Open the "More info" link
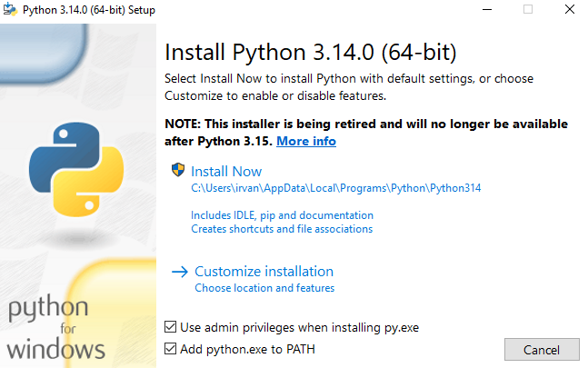 tap(306, 141)
